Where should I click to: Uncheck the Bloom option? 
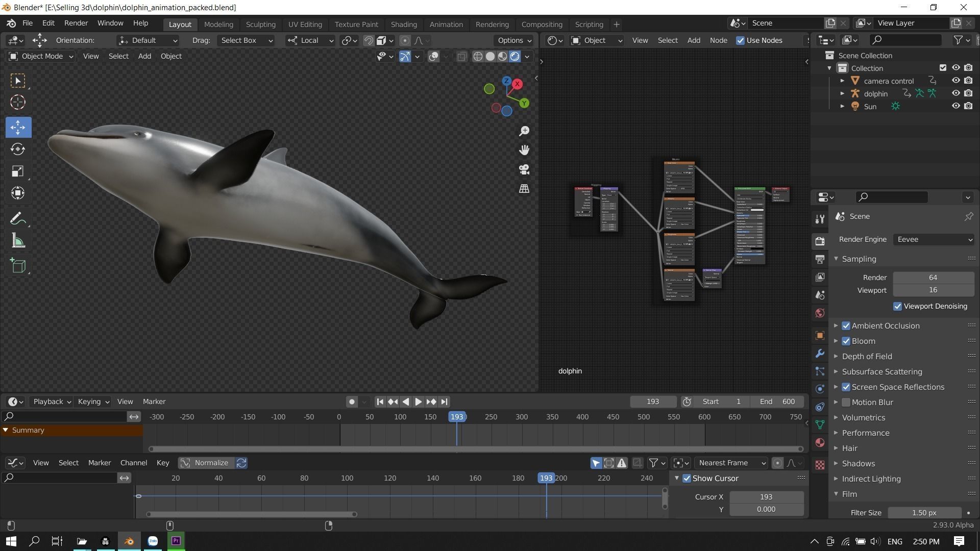click(x=846, y=341)
